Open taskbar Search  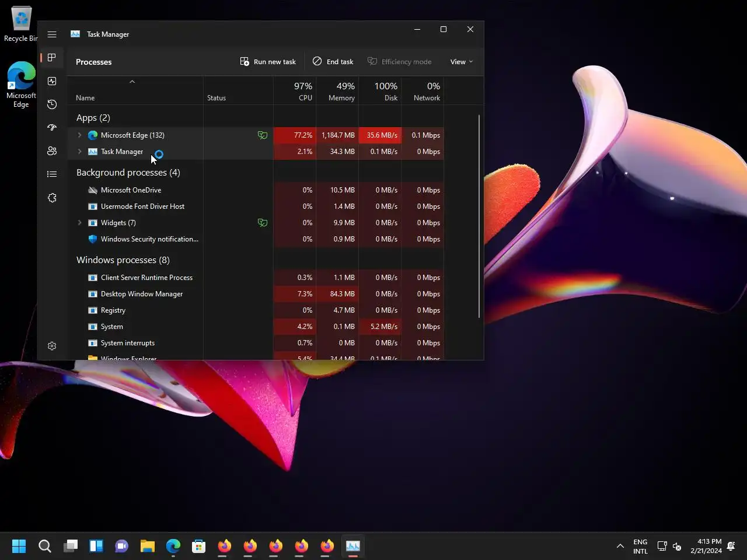point(45,546)
